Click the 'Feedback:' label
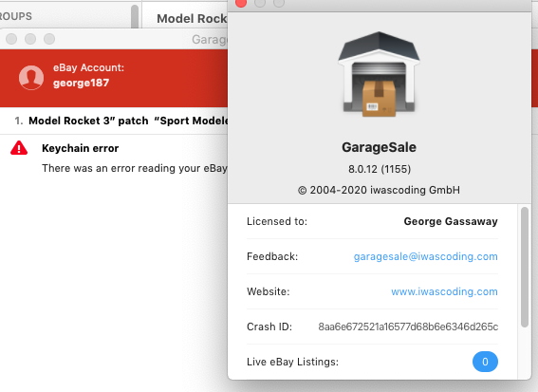538x392 pixels. [x=272, y=256]
